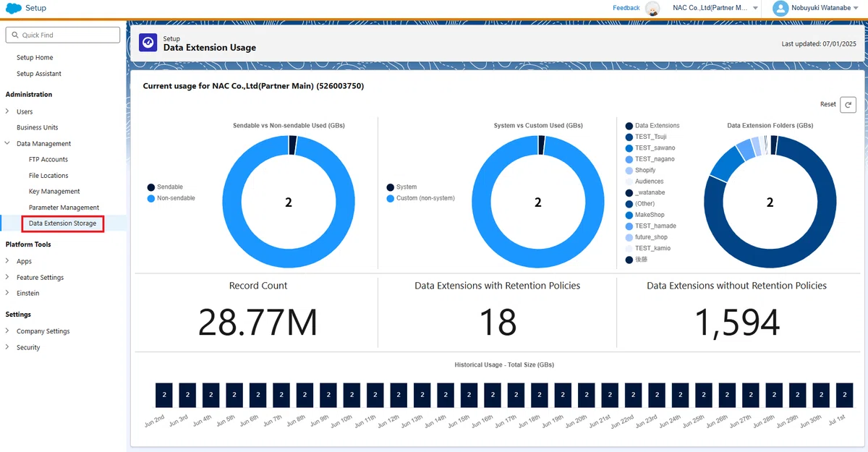Click the Einstein mascot avatar icon
The width and height of the screenshot is (868, 452).
[x=652, y=8]
